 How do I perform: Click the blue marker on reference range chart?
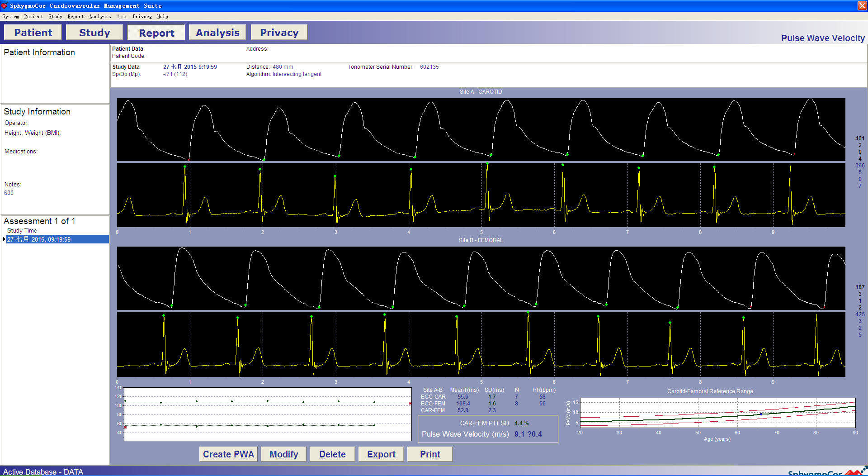(x=761, y=414)
